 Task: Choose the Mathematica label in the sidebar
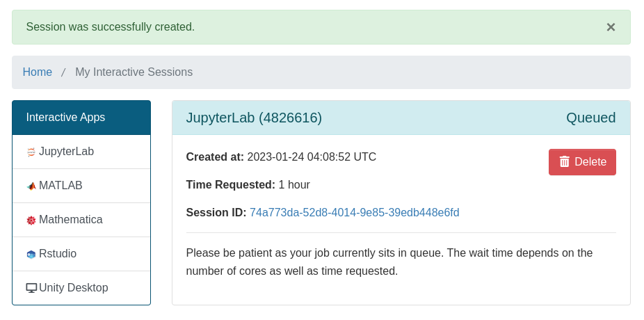(x=70, y=220)
